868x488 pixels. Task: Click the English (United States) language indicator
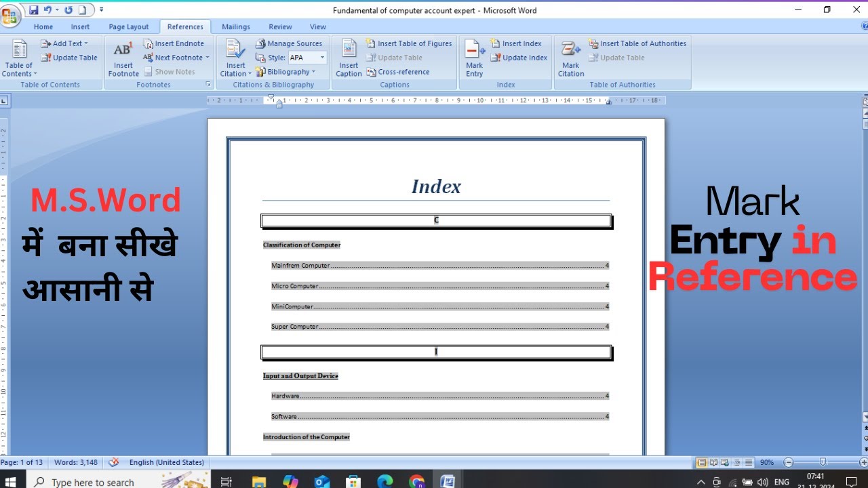[x=167, y=462]
